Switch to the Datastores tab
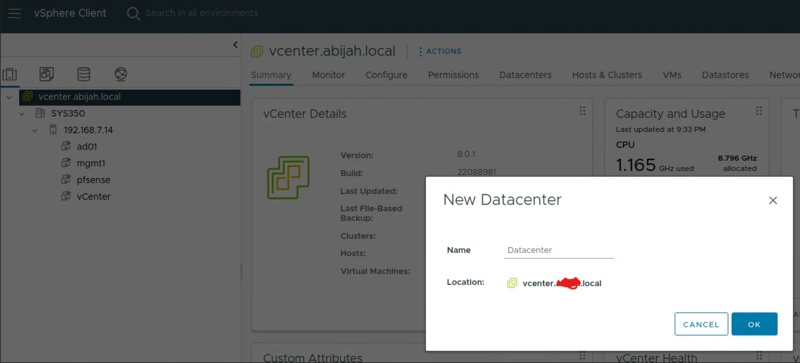Image resolution: width=800 pixels, height=363 pixels. 726,75
